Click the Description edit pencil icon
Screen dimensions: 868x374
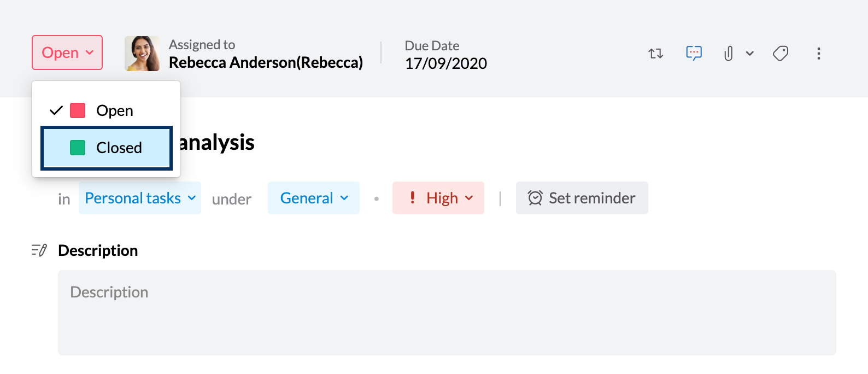38,250
